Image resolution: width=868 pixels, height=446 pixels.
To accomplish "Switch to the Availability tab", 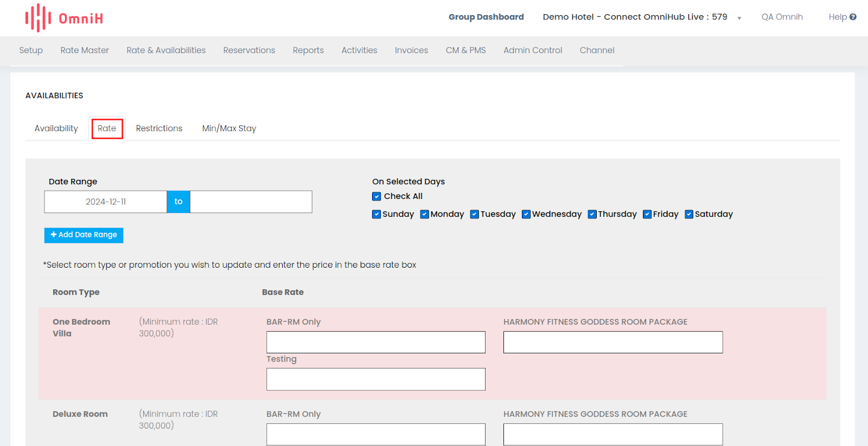I will pyautogui.click(x=56, y=128).
